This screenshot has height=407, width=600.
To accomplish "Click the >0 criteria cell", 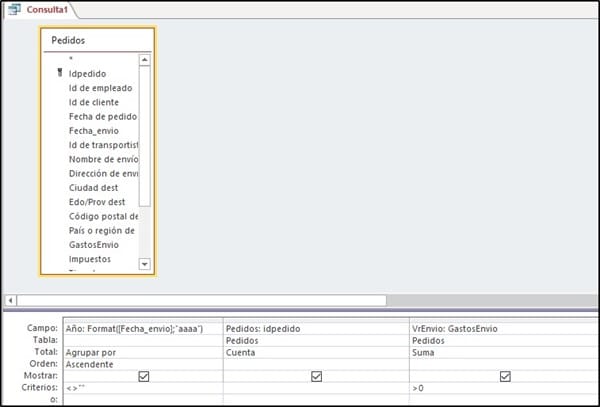I will point(503,388).
